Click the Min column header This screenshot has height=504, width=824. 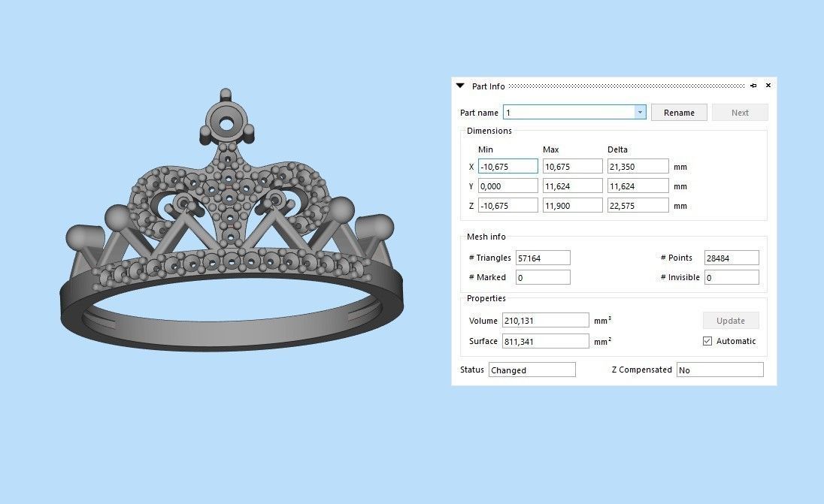[x=486, y=149]
